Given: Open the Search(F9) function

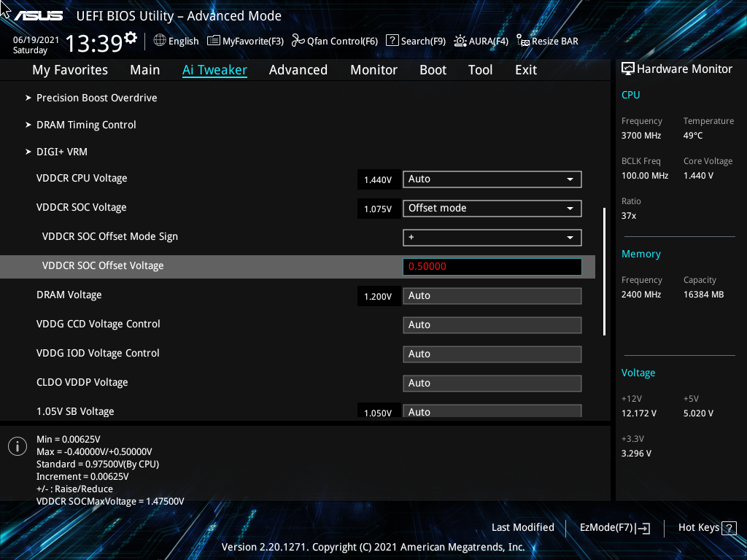Looking at the screenshot, I should (x=415, y=41).
